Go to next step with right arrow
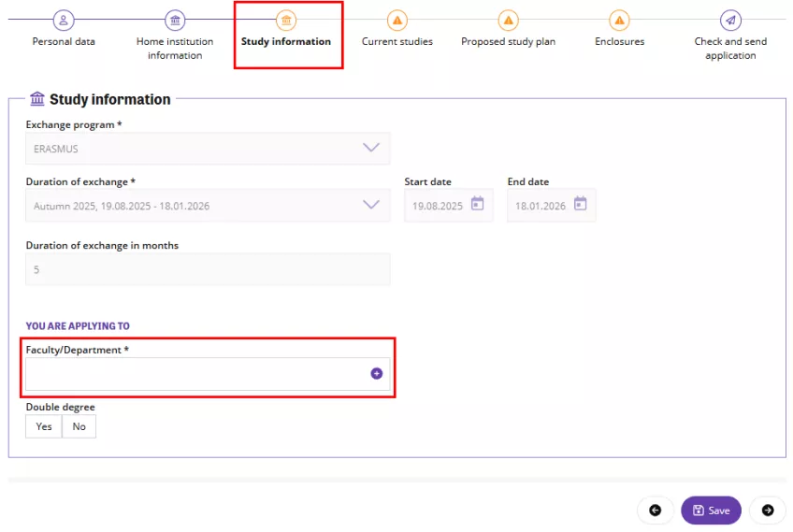Screen dimensions: 793x532 (x=768, y=510)
